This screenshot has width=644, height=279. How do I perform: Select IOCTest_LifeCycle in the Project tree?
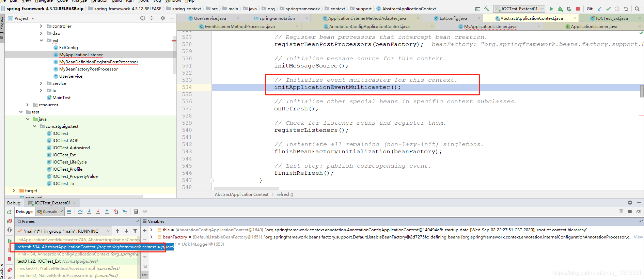(x=69, y=162)
